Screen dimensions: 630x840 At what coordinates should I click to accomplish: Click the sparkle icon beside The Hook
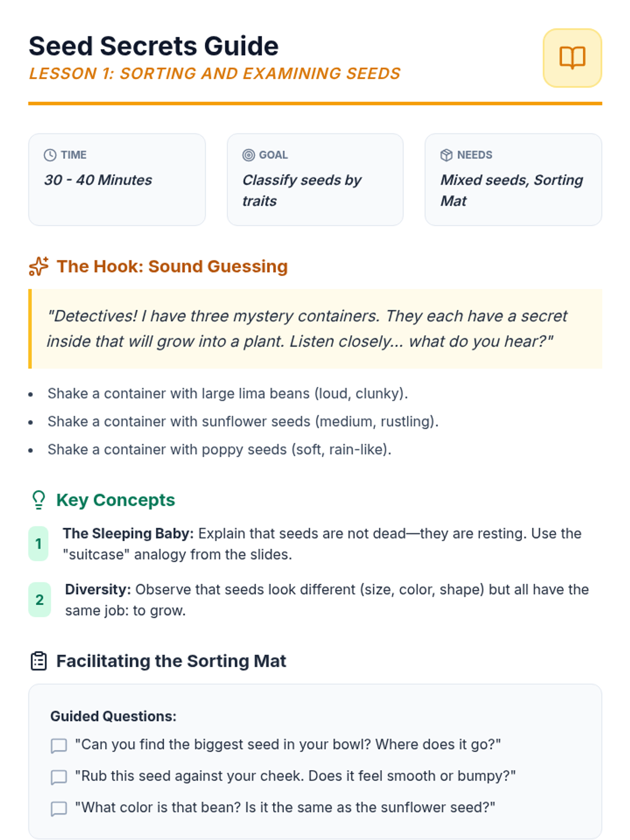(x=39, y=266)
